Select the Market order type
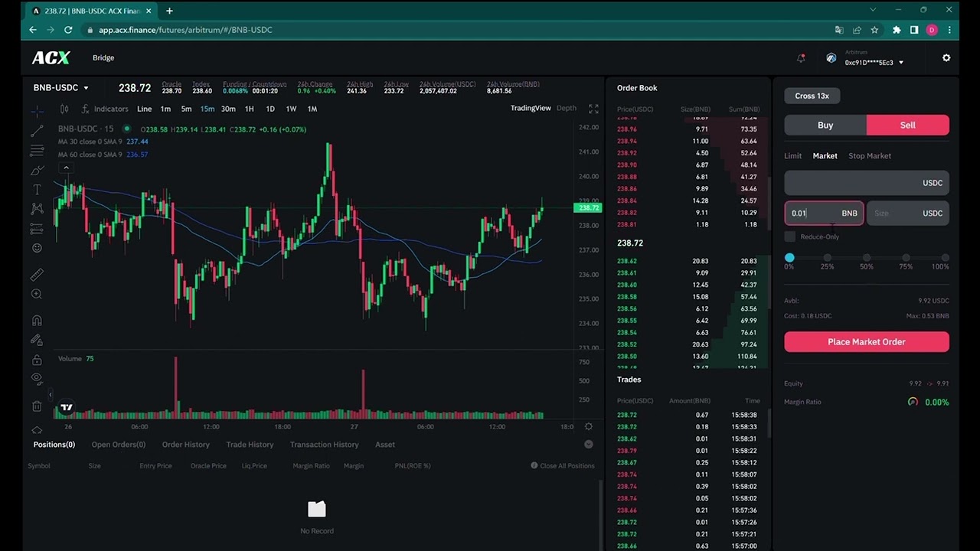This screenshot has width=980, height=551. (x=825, y=156)
